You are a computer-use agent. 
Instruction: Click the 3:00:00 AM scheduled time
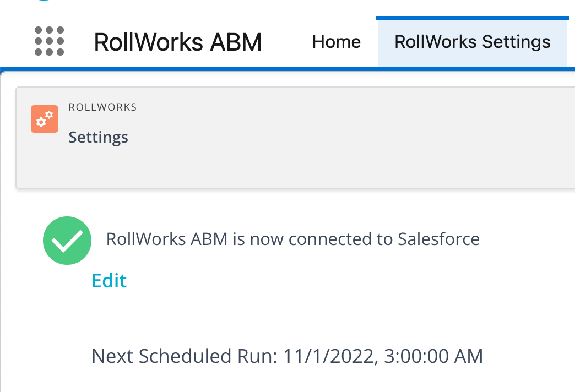tap(433, 356)
